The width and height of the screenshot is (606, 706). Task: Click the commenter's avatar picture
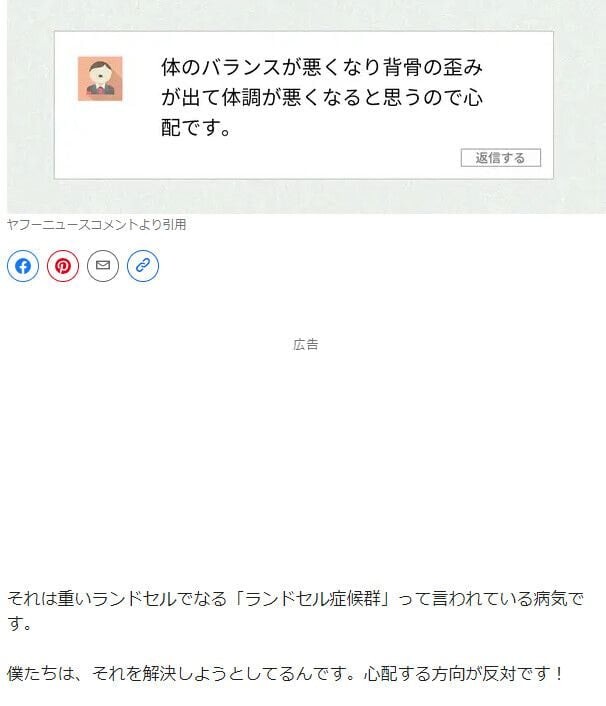click(100, 79)
